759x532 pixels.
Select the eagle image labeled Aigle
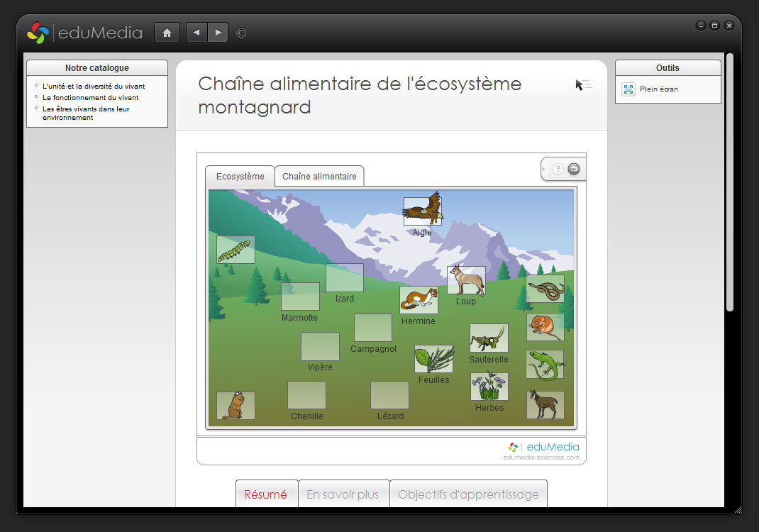[422, 211]
